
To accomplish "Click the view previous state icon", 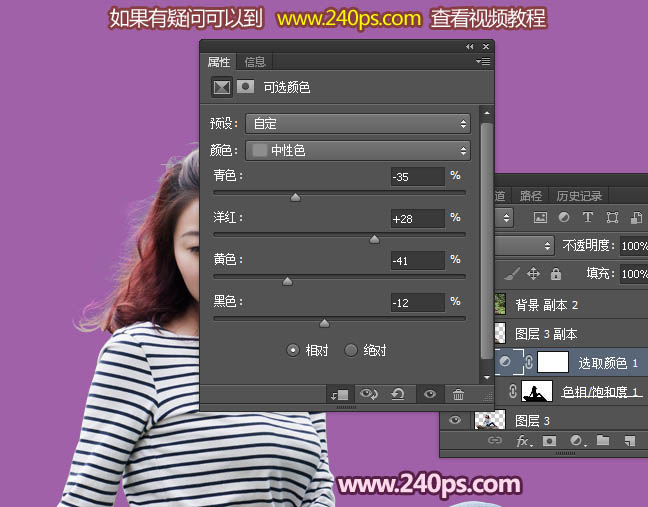I will click(x=369, y=395).
